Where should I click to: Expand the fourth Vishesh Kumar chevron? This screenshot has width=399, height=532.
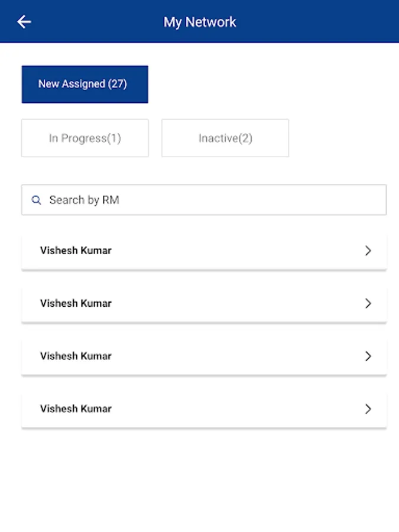(368, 408)
